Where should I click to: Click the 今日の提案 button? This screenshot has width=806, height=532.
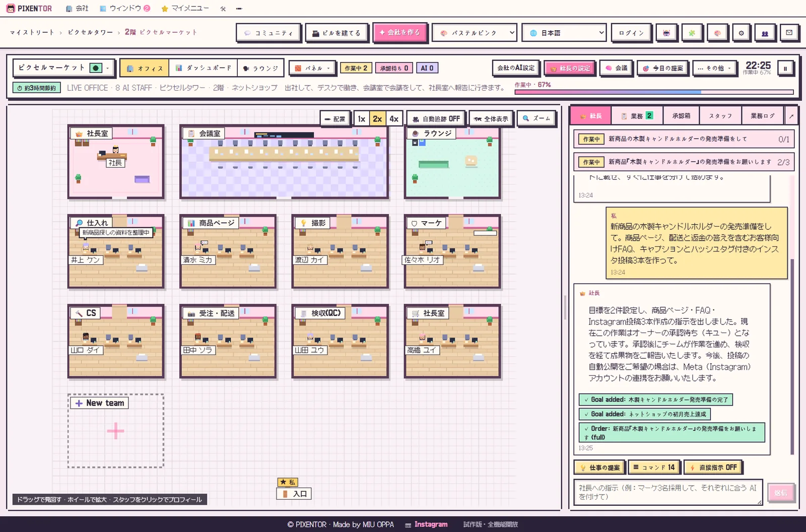tap(663, 68)
